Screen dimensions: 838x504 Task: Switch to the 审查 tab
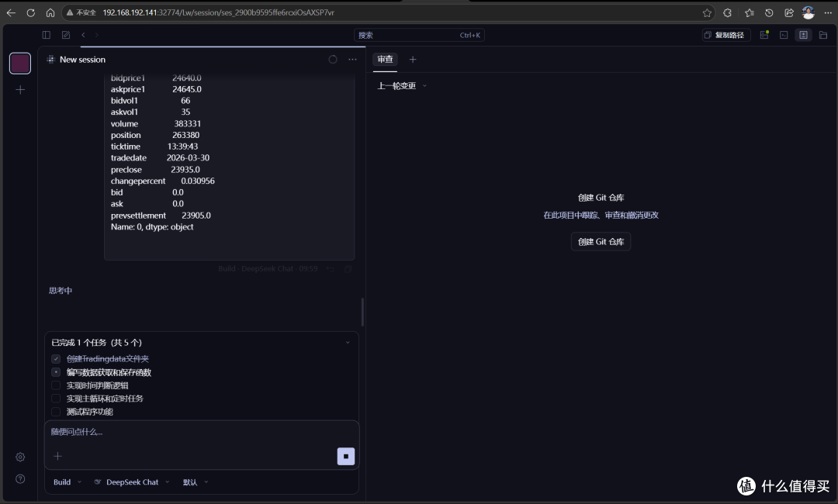(385, 59)
